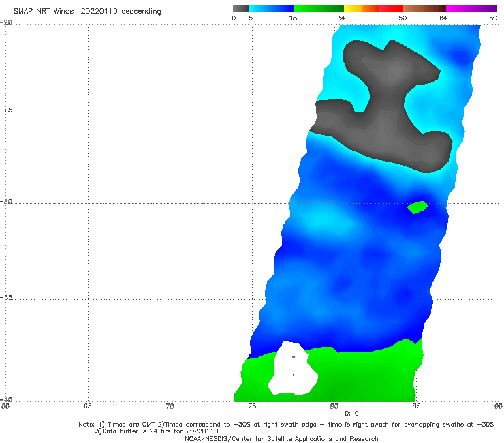Click the red color bar segment before 50
This screenshot has height=443, width=504.
click(x=391, y=8)
